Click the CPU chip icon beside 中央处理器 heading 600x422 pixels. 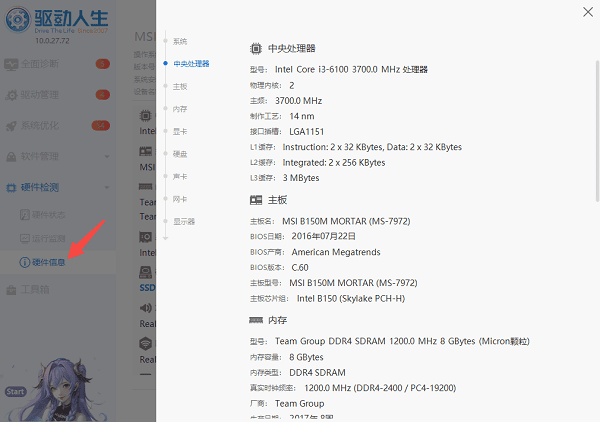[x=256, y=49]
